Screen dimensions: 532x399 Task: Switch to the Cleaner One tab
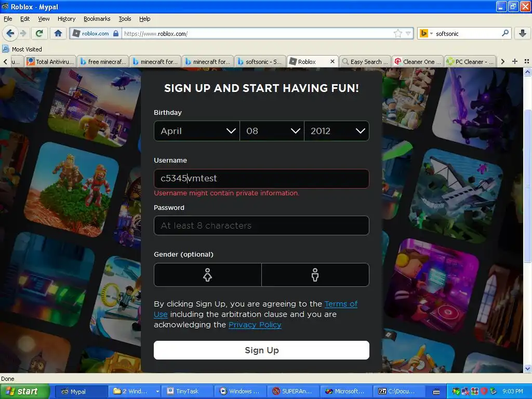point(418,61)
